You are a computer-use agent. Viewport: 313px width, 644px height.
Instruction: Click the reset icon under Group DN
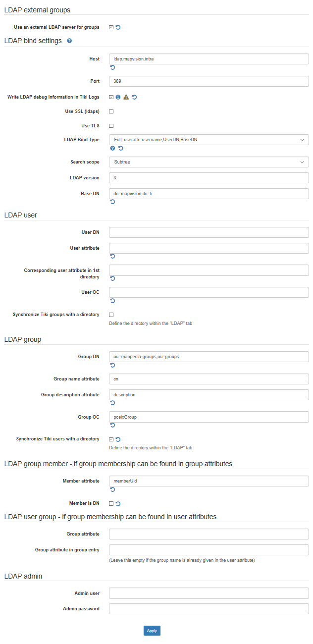point(112,365)
